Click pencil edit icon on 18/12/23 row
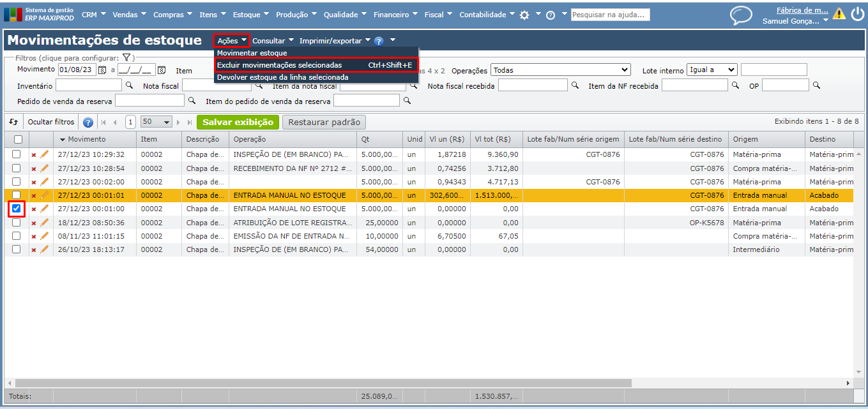868x409 pixels. (44, 223)
